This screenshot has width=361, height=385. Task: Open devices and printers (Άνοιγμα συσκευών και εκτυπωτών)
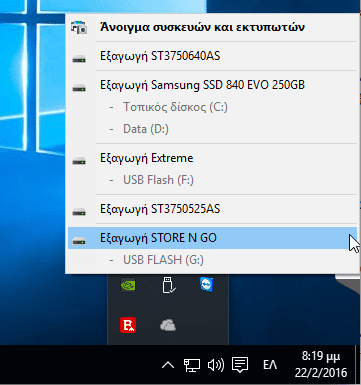tap(212, 27)
